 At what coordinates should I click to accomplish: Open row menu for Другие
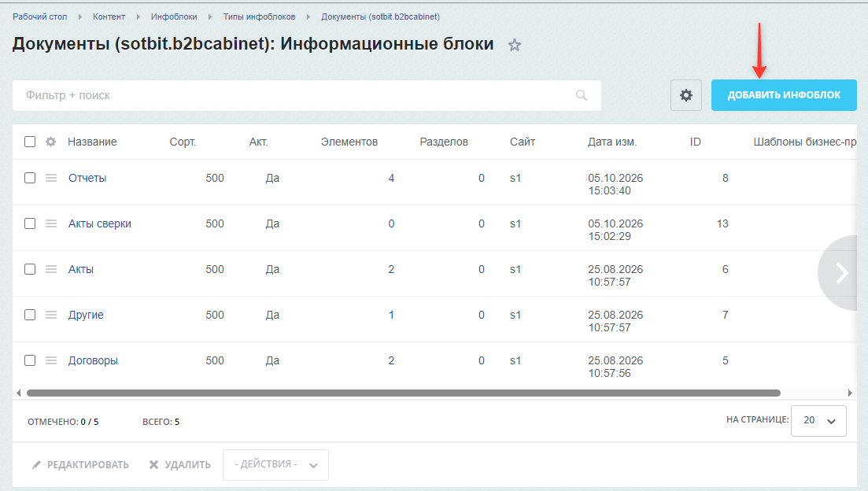point(51,315)
